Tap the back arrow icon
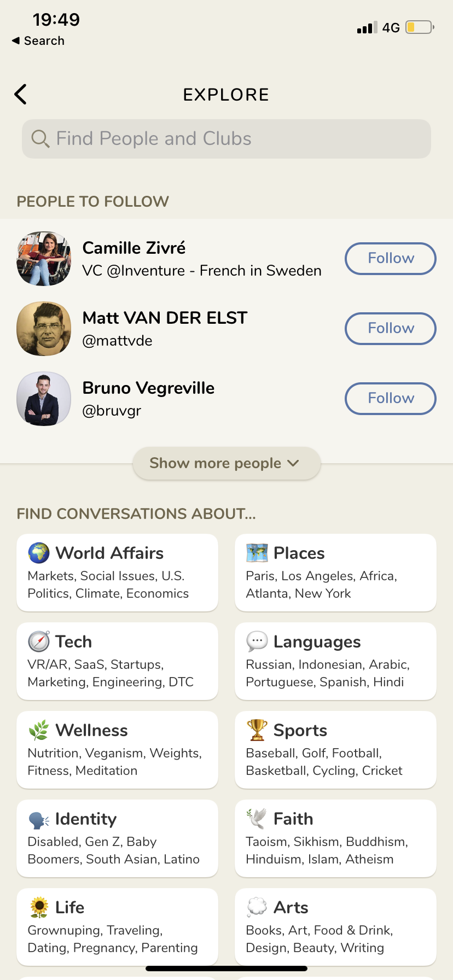The image size is (453, 980). (21, 94)
